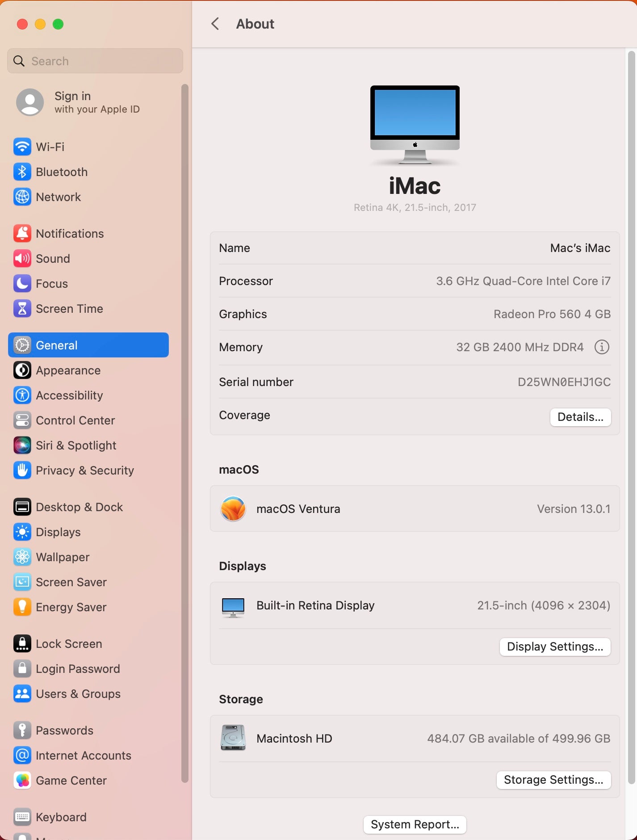Open the Login Password lock icon
Image resolution: width=637 pixels, height=840 pixels.
(22, 668)
